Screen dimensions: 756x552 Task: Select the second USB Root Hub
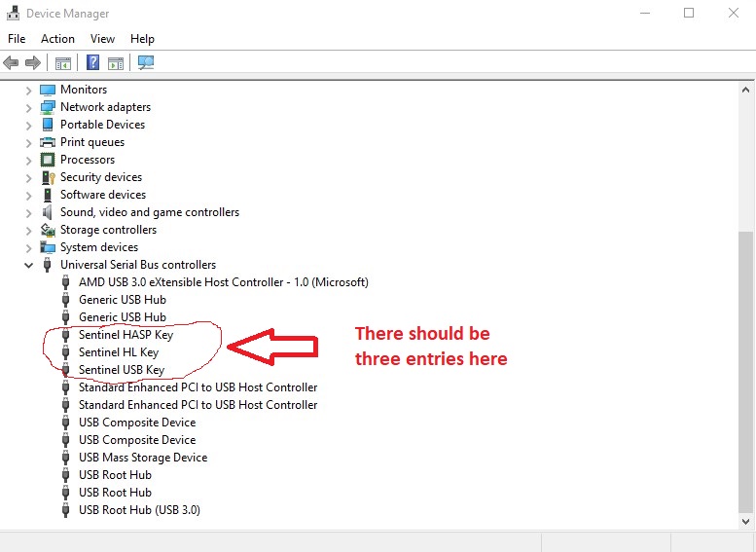pos(115,493)
